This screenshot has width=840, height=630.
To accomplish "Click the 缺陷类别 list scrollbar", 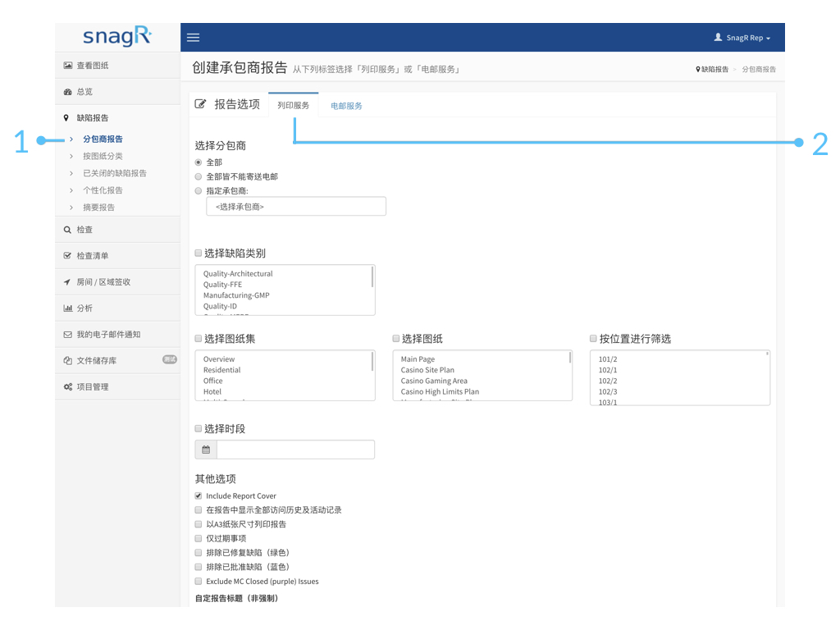I will point(372,277).
